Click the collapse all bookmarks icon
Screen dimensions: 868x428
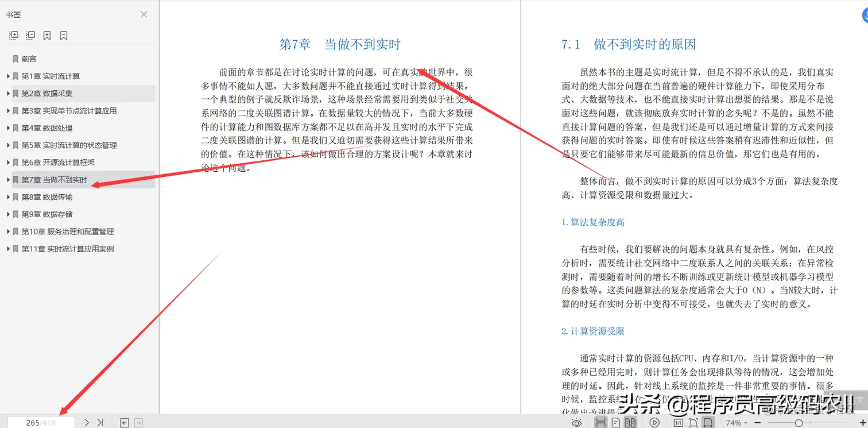tap(30, 35)
